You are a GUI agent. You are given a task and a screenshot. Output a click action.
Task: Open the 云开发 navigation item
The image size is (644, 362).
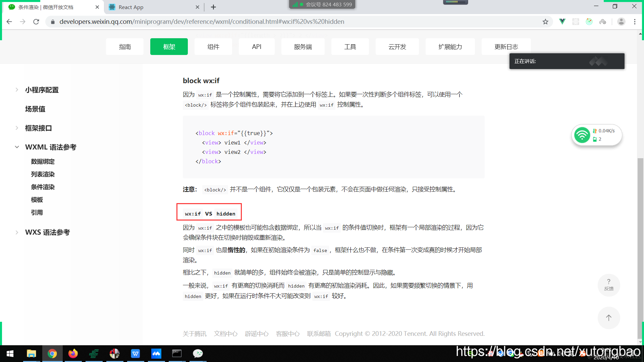pos(397,47)
